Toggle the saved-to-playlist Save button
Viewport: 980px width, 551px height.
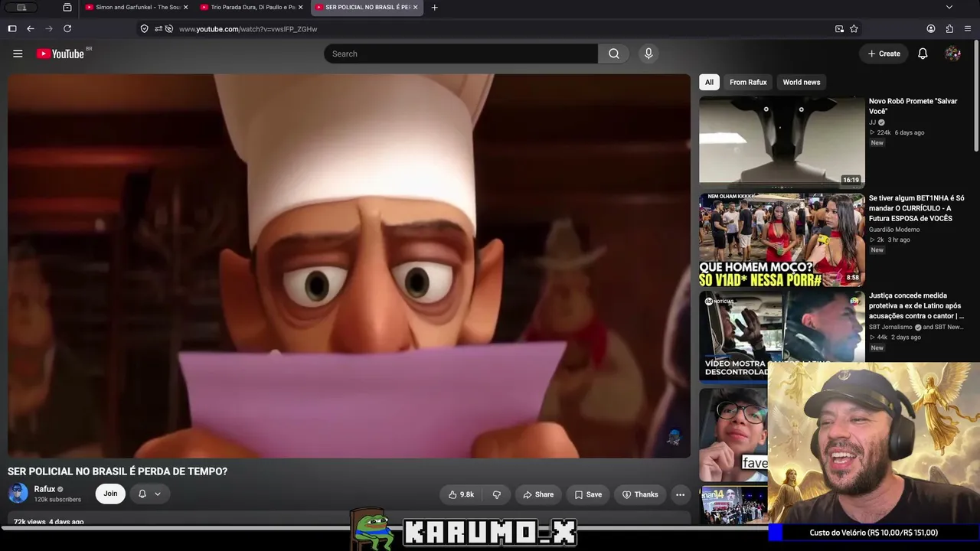coord(588,494)
